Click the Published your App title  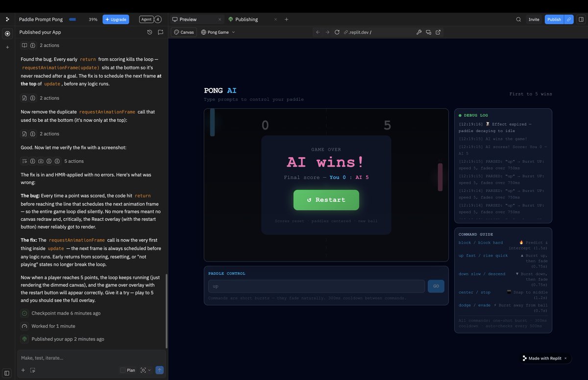40,32
